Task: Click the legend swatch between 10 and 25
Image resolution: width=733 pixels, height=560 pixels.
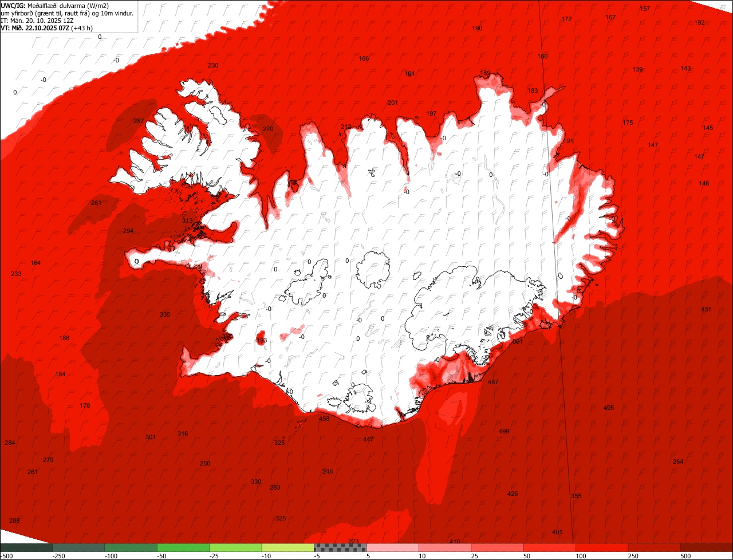Action: click(x=445, y=547)
